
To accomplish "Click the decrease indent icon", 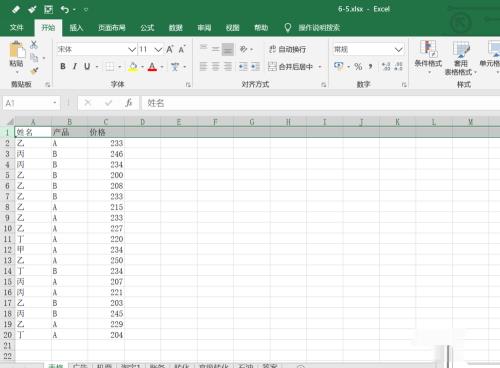I will [x=243, y=67].
